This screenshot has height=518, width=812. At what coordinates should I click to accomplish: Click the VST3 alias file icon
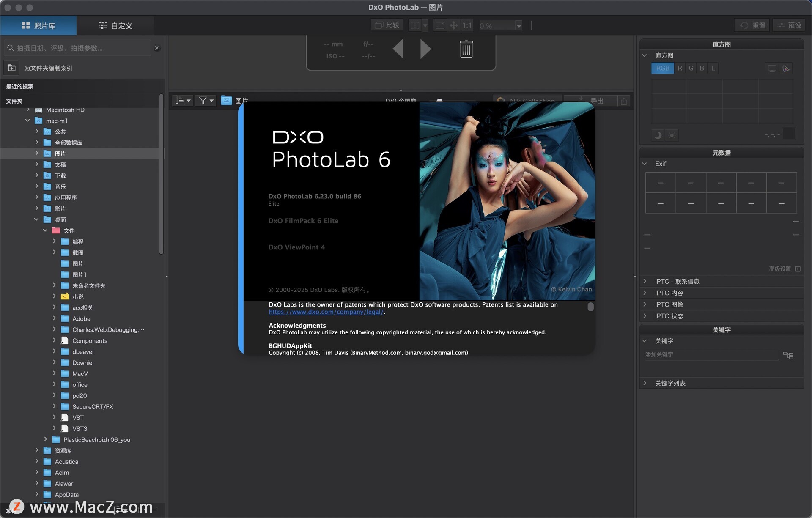click(x=65, y=428)
